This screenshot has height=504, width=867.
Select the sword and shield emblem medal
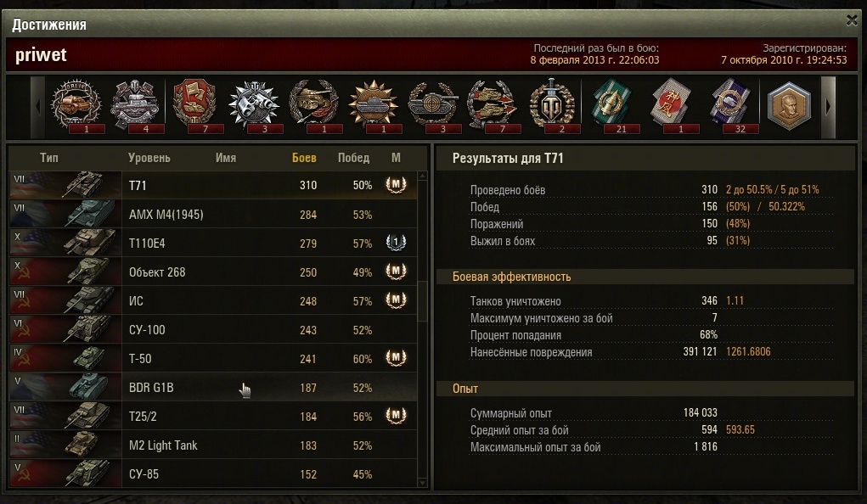click(551, 104)
